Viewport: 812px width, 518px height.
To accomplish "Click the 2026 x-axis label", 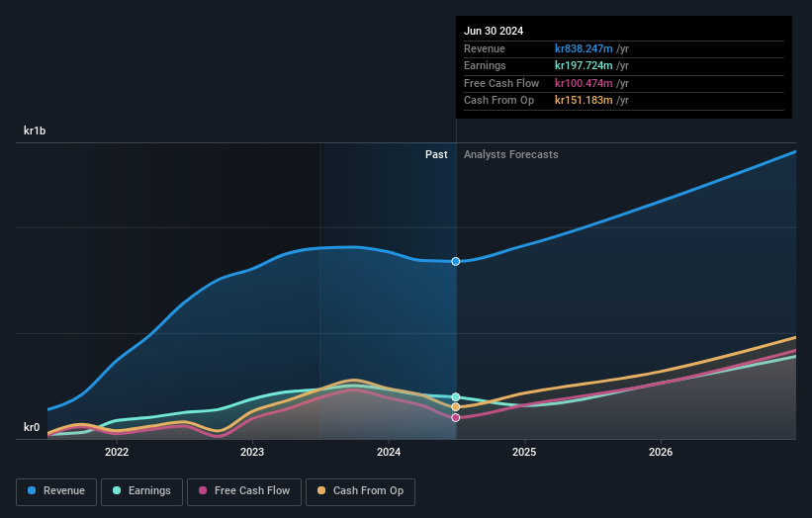I will point(661,453).
